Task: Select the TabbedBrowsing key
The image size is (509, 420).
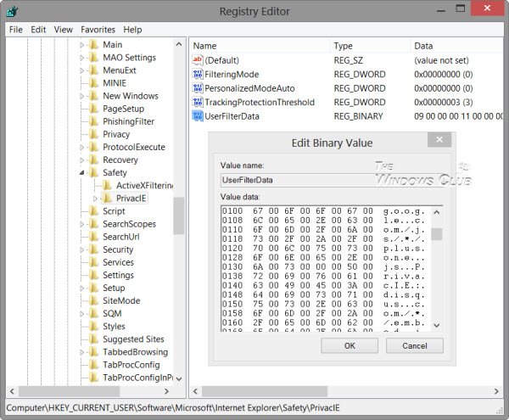Action: coord(136,352)
